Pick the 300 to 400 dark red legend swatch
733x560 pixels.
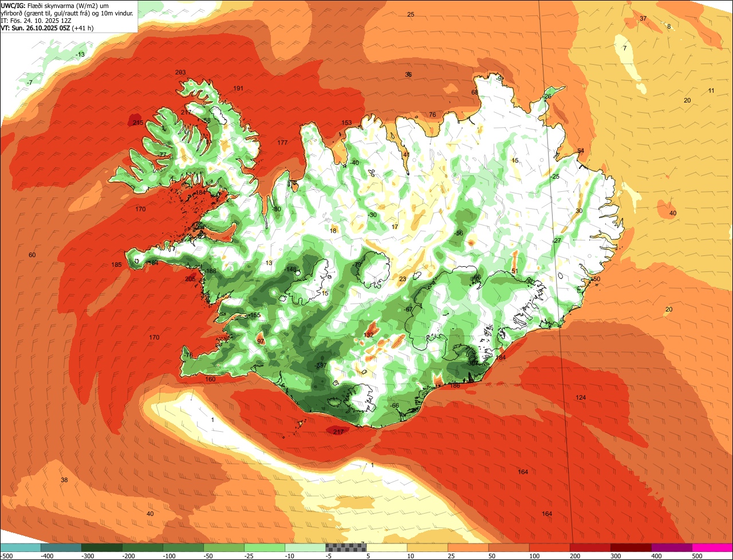pyautogui.click(x=630, y=548)
